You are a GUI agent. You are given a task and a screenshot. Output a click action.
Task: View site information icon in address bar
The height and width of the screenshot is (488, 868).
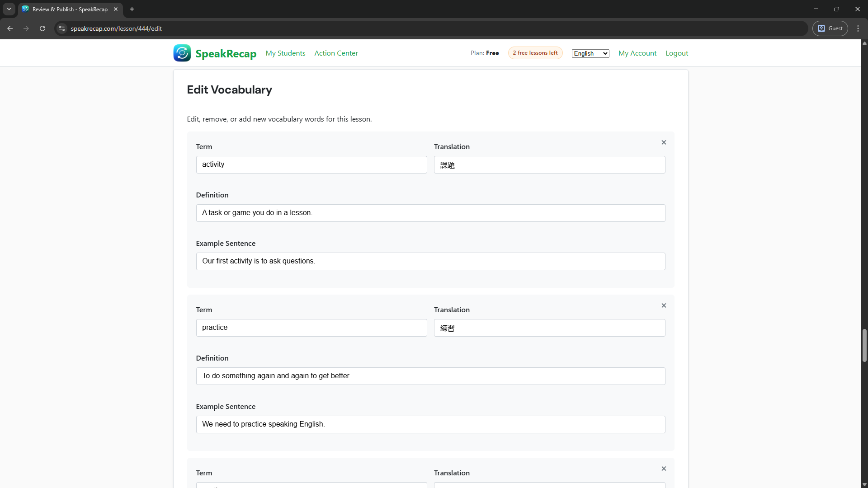click(62, 28)
